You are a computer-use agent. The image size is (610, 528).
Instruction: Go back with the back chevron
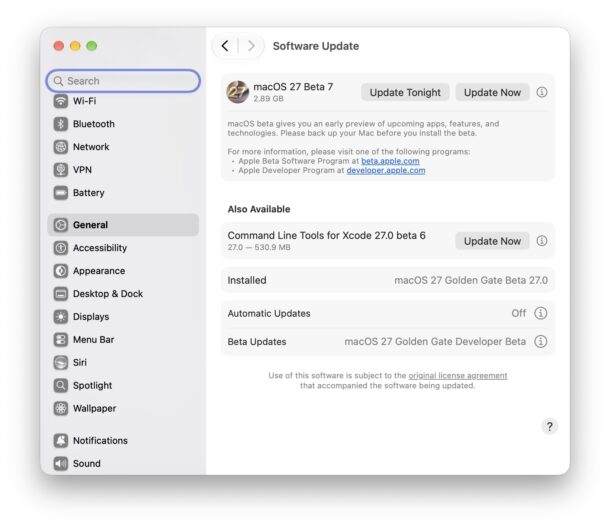click(225, 46)
